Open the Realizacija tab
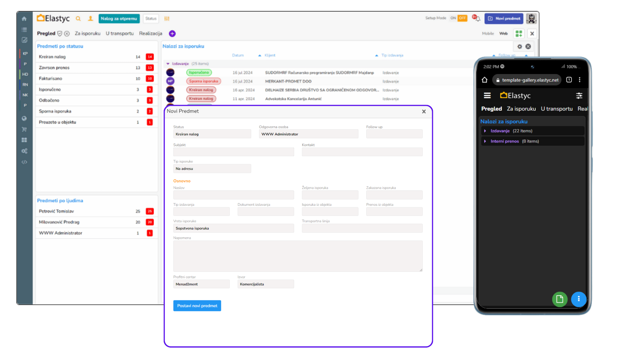Image resolution: width=644 pixels, height=362 pixels. point(151,34)
